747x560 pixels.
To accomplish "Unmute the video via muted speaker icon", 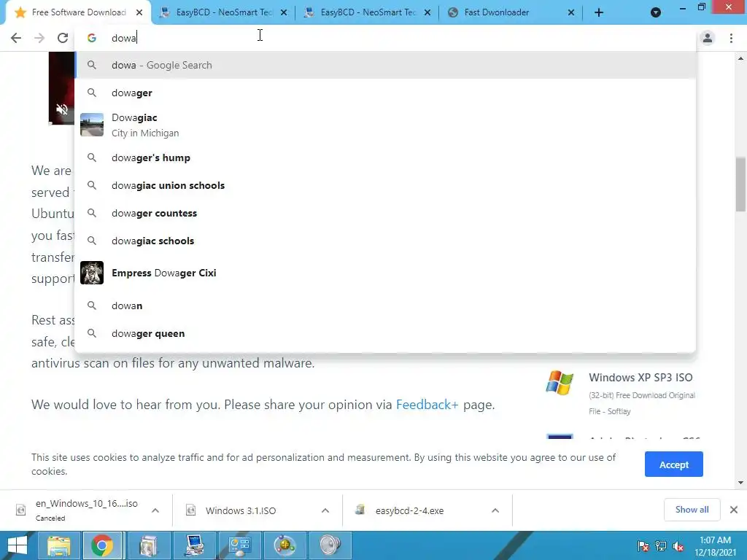I will [62, 109].
